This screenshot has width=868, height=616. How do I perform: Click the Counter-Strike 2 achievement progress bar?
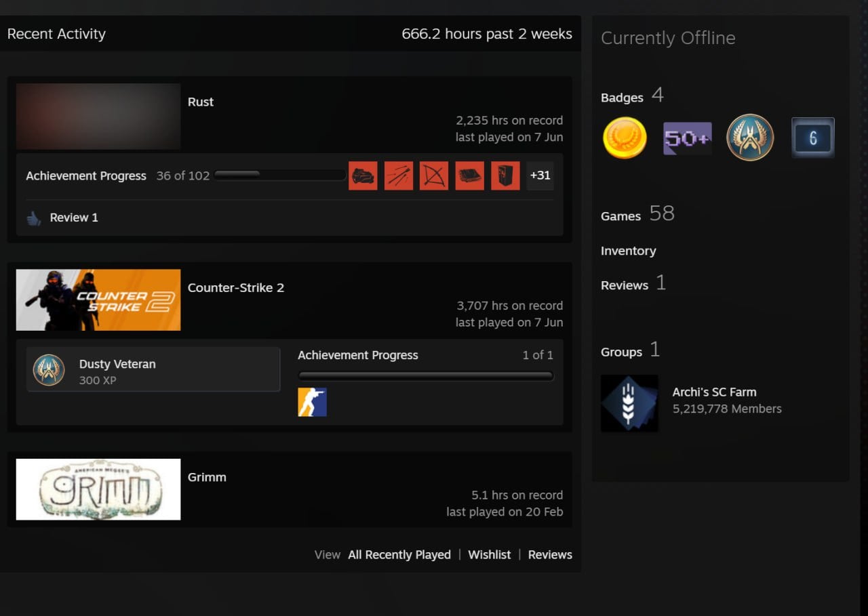point(426,376)
